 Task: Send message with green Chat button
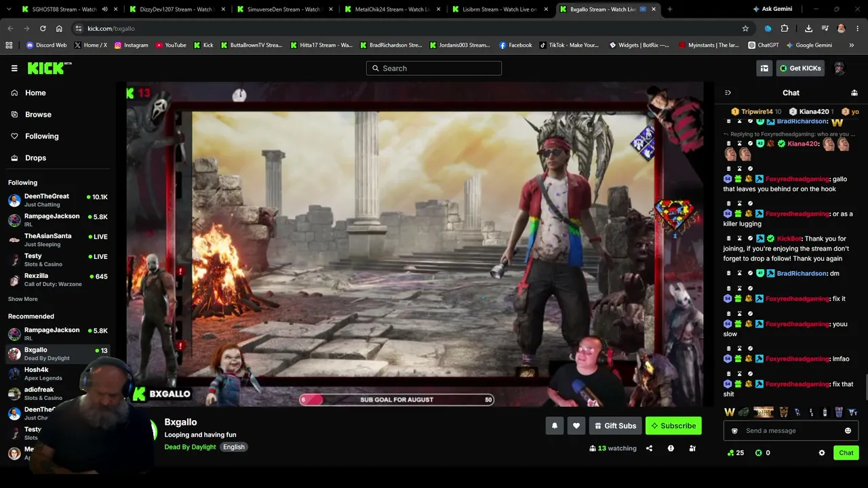click(x=846, y=453)
